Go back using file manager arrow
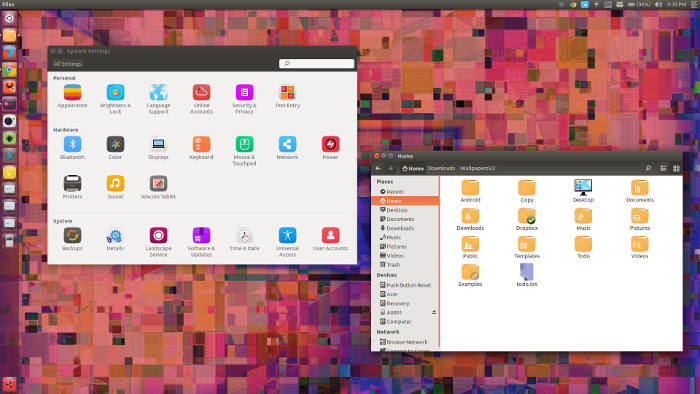The image size is (700, 394). click(378, 168)
